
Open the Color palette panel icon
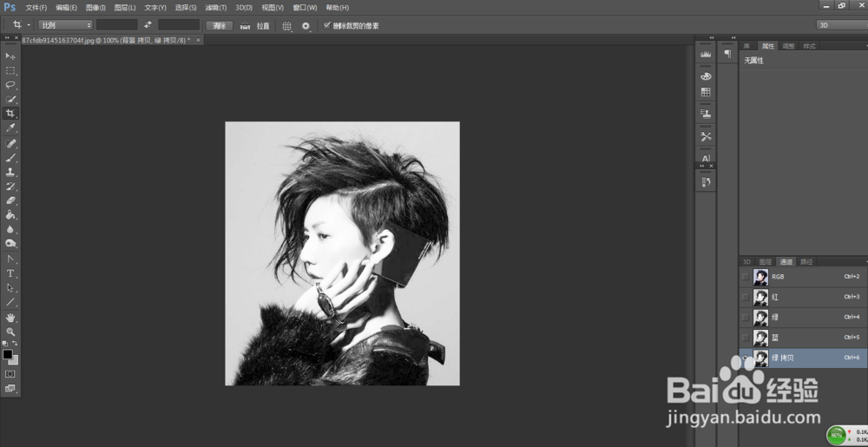(x=706, y=76)
